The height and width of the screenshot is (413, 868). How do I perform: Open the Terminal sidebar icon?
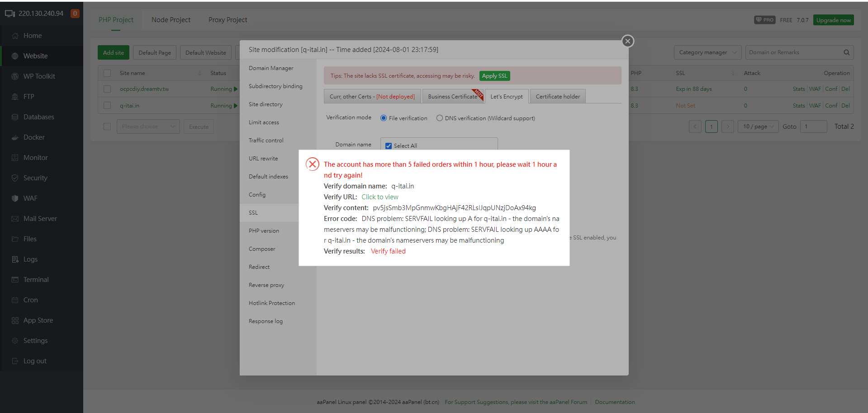15,280
